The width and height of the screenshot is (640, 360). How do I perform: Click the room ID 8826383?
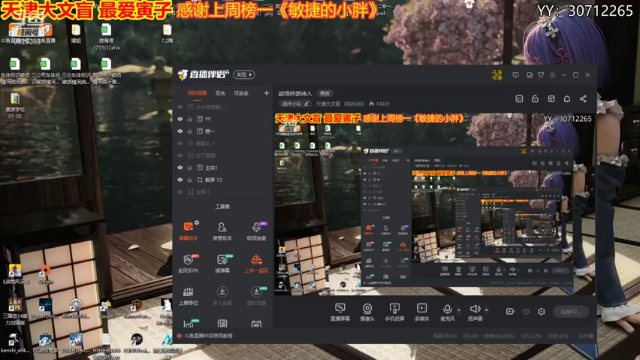pos(353,104)
